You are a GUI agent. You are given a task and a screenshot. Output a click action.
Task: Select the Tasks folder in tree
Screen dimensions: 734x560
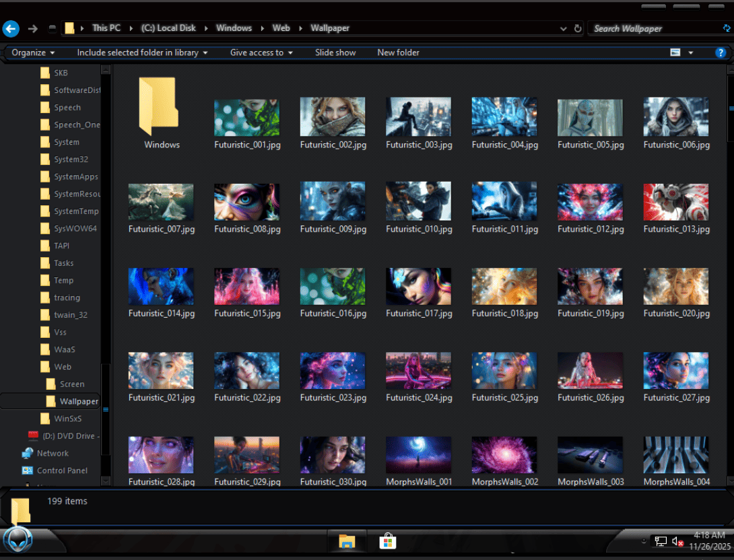pyautogui.click(x=57, y=263)
